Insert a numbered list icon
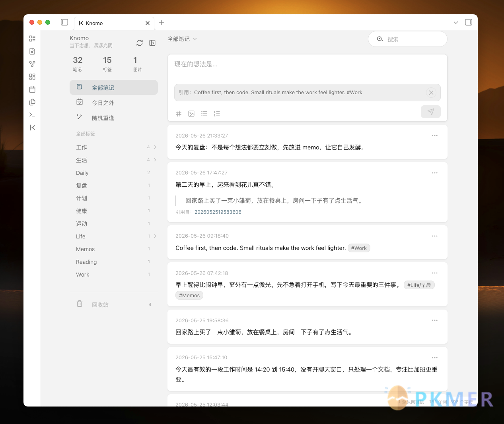This screenshot has width=504, height=424. point(217,114)
